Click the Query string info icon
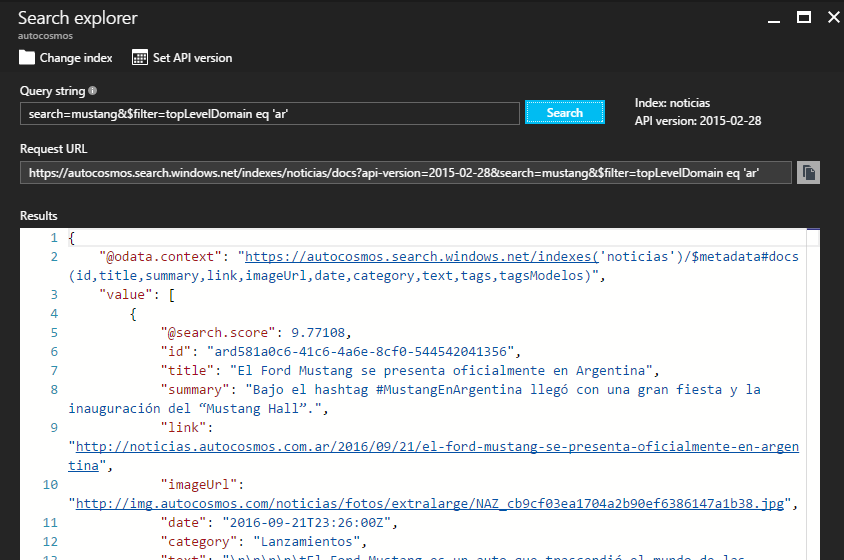Viewport: 844px width, 560px height. tap(93, 90)
